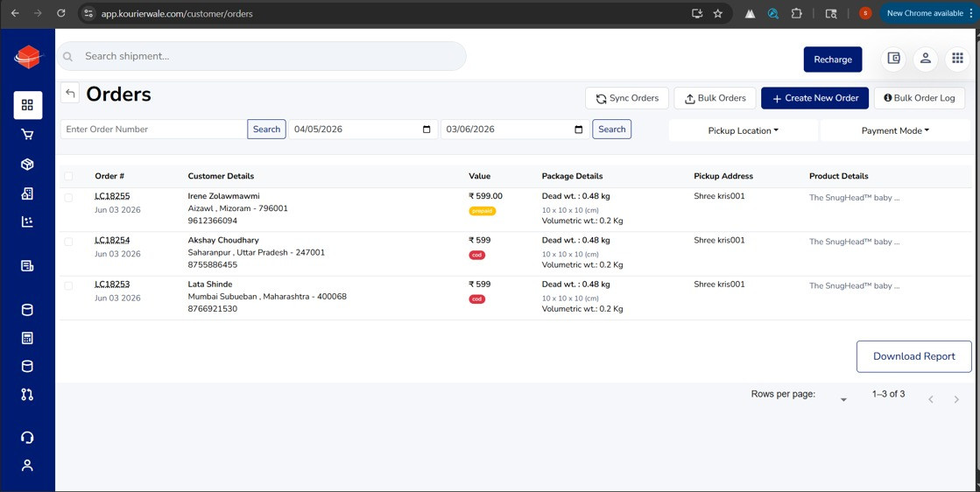The width and height of the screenshot is (980, 492).
Task: Click customer name Irene Zolawmawmi
Action: click(223, 196)
